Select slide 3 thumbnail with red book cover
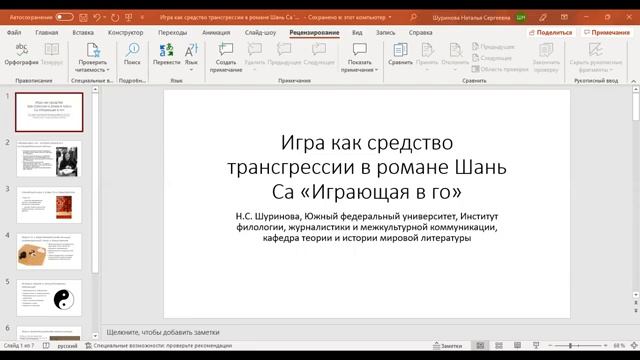Screen dimensions: 640x360 pos(49,205)
